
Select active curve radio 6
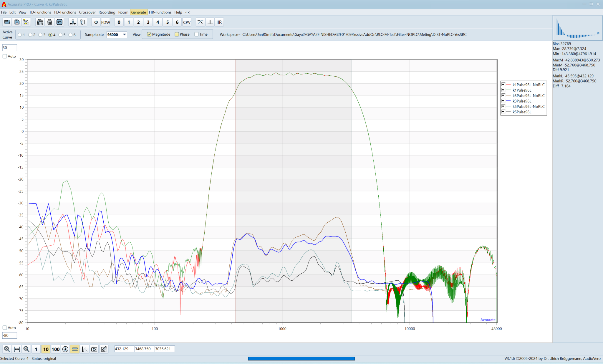point(70,35)
